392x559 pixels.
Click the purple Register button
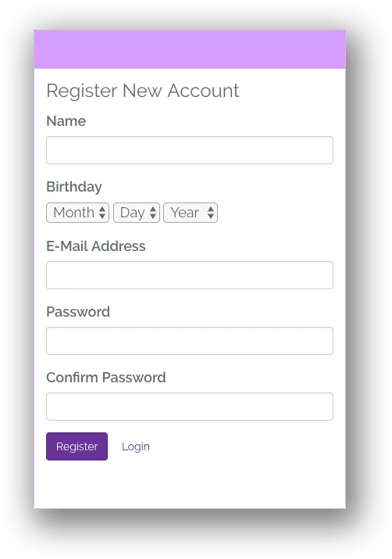click(x=77, y=446)
